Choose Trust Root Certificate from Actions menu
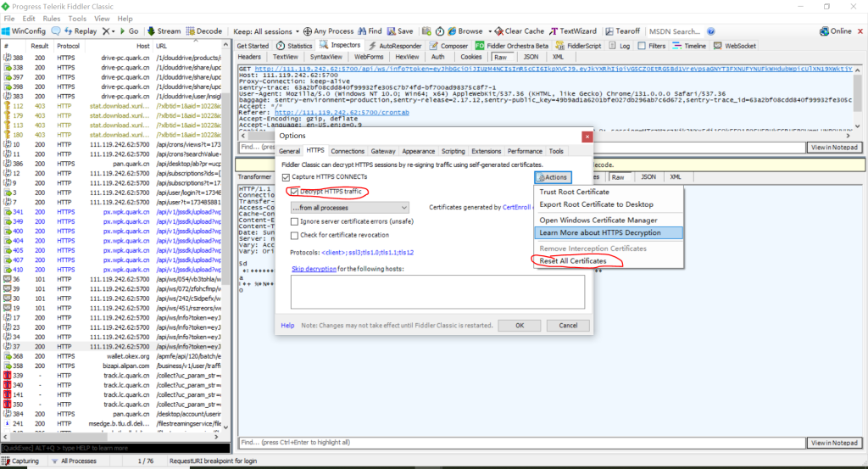 pos(575,192)
